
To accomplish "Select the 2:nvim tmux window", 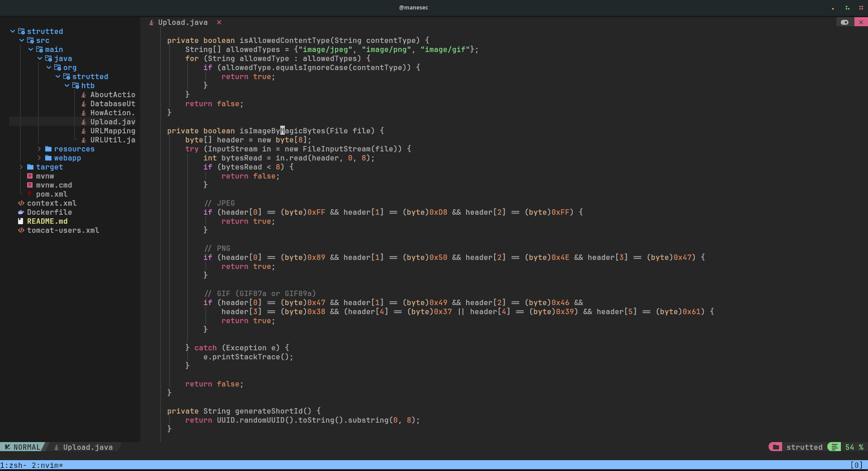I will click(47, 465).
